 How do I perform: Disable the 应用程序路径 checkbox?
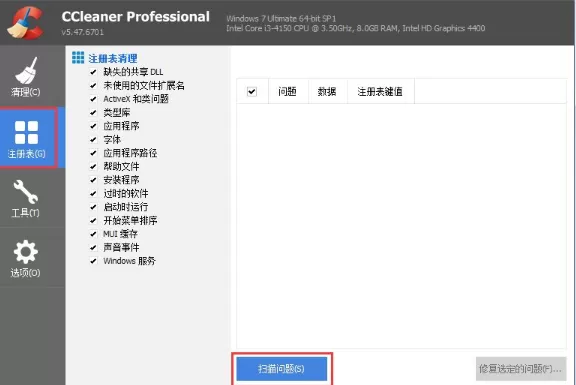click(93, 153)
